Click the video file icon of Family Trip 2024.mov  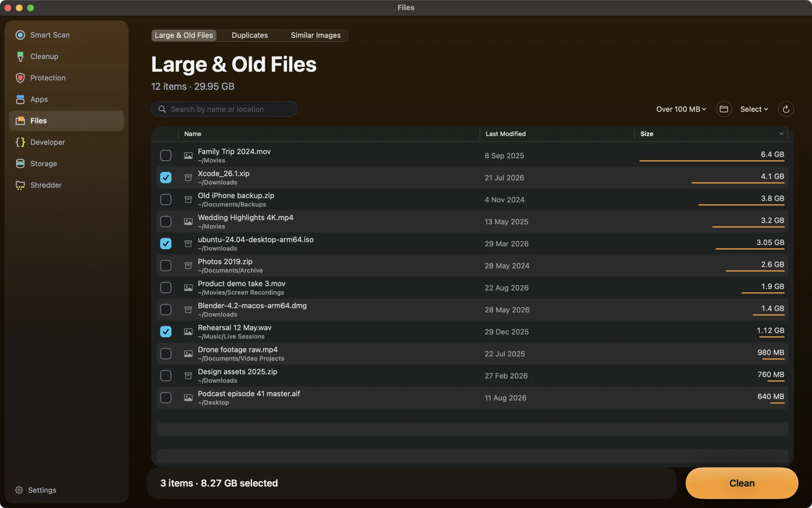pos(188,155)
